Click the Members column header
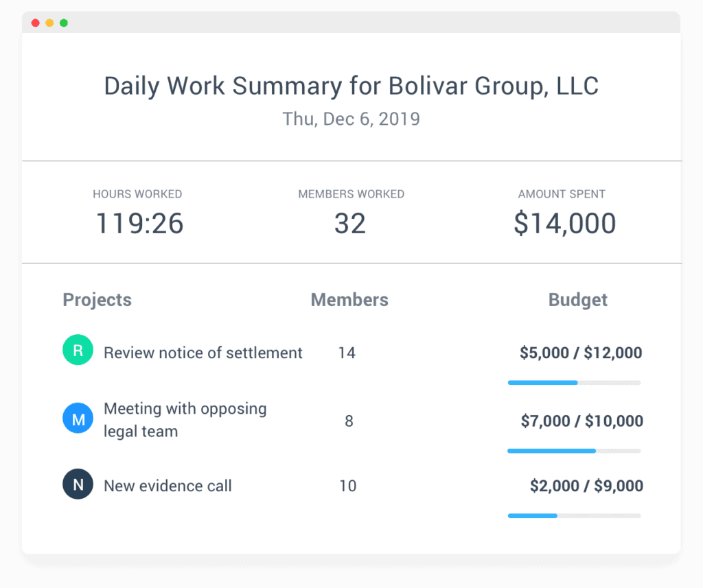The height and width of the screenshot is (588, 703). click(x=349, y=300)
